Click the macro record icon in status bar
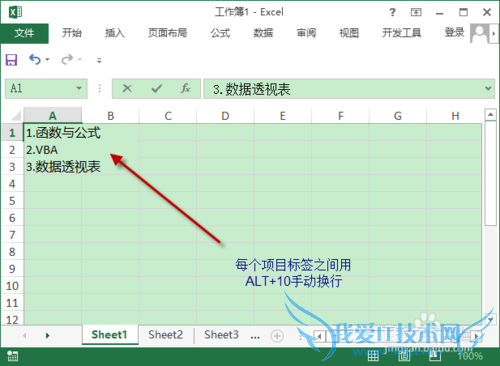 click(x=13, y=356)
